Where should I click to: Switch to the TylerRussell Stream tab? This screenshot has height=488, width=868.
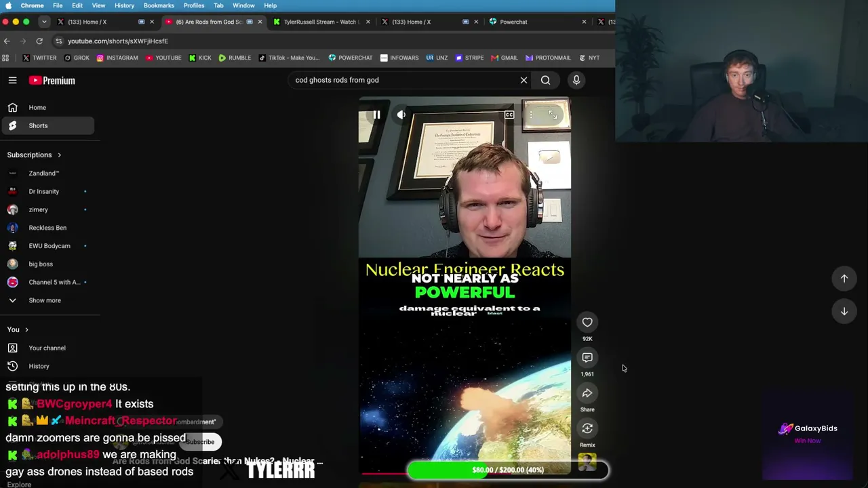click(x=321, y=22)
